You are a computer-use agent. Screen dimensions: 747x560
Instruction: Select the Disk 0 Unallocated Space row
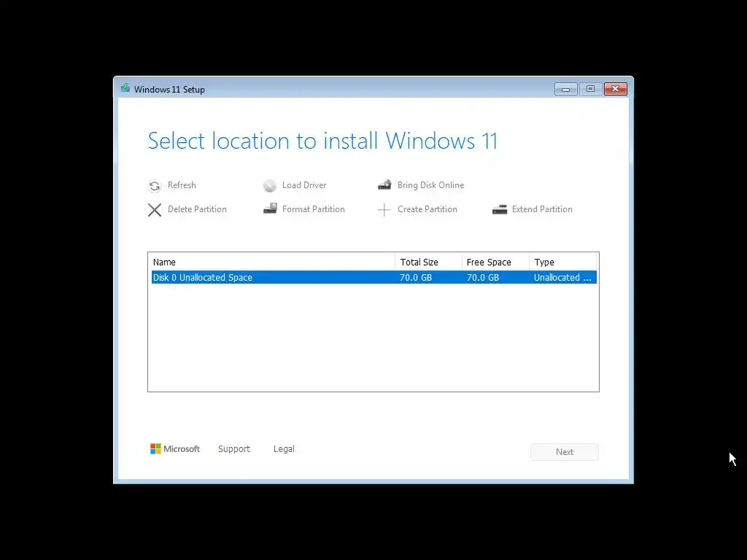[374, 277]
